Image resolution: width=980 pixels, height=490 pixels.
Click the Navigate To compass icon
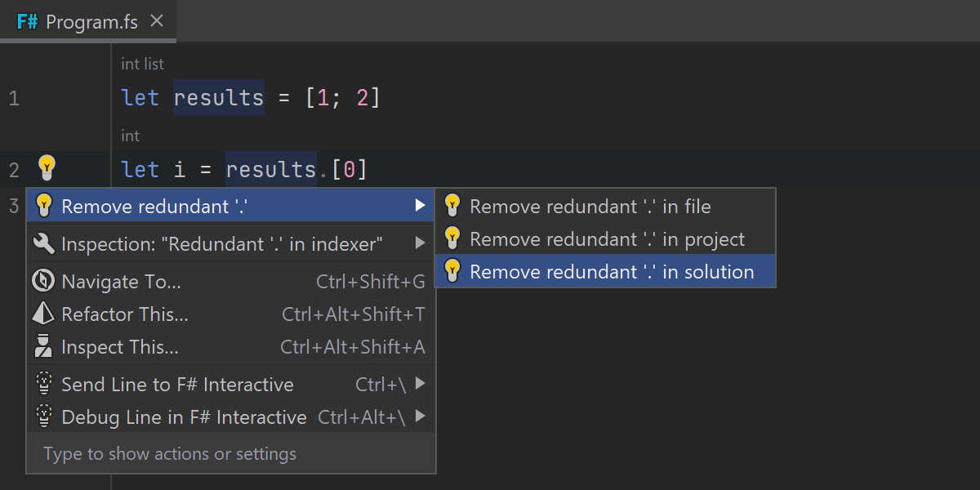point(43,282)
